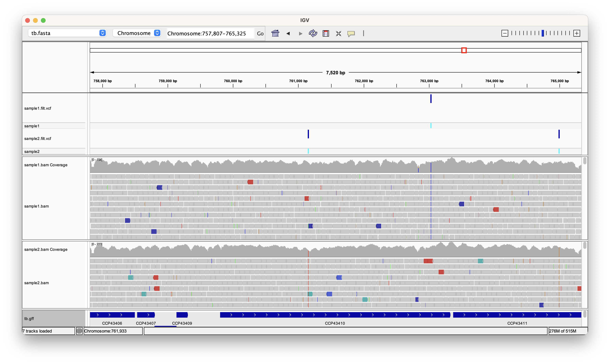This screenshot has width=610, height=364.
Task: Define a region of interest icon
Action: tap(326, 33)
